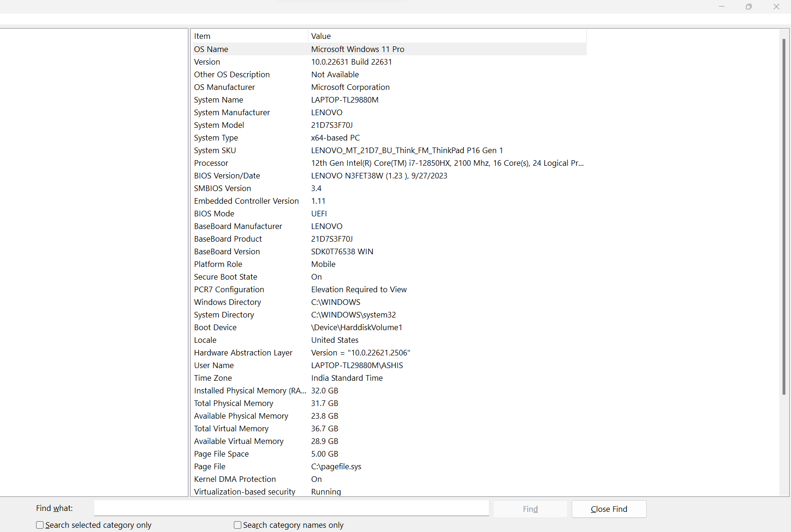Select the Platform Role row
The image size is (791, 532).
[389, 264]
